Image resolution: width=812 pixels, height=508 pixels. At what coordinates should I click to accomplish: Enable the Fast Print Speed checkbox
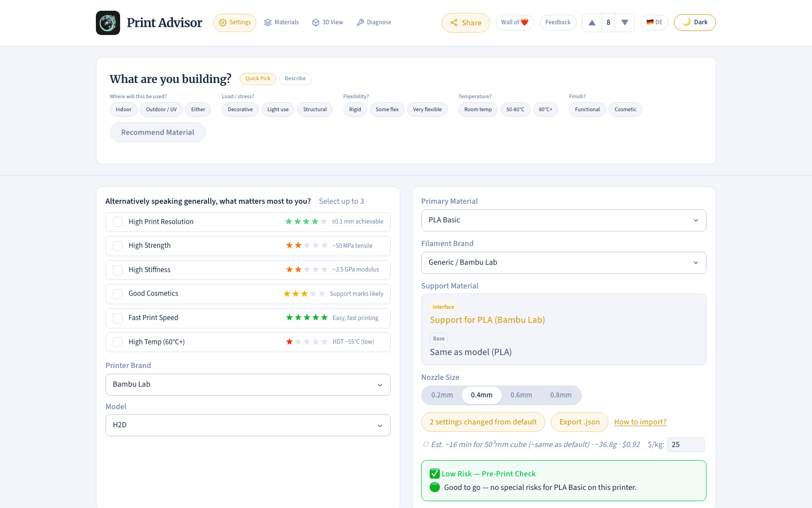click(x=118, y=318)
